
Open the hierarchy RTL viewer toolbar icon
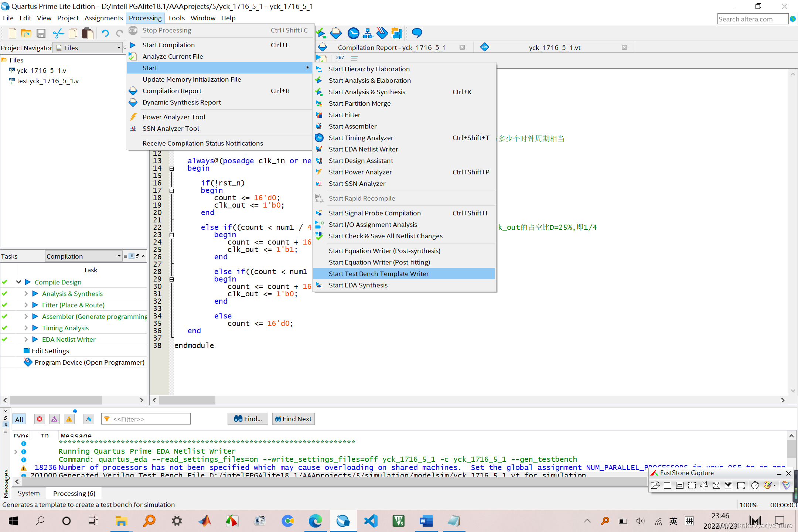click(x=368, y=33)
